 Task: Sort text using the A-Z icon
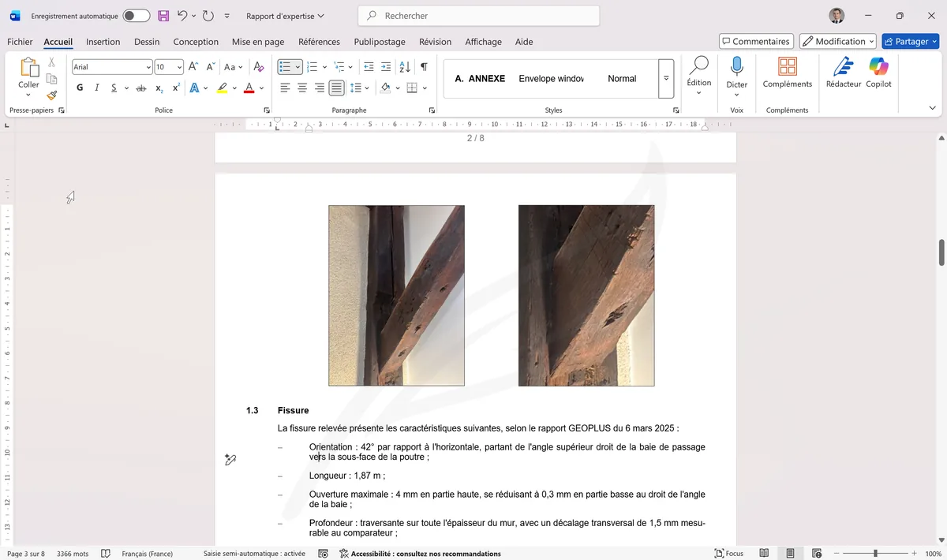(x=404, y=67)
